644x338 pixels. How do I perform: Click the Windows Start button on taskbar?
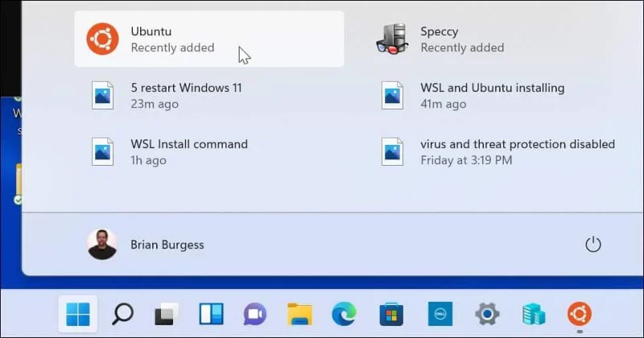point(77,314)
